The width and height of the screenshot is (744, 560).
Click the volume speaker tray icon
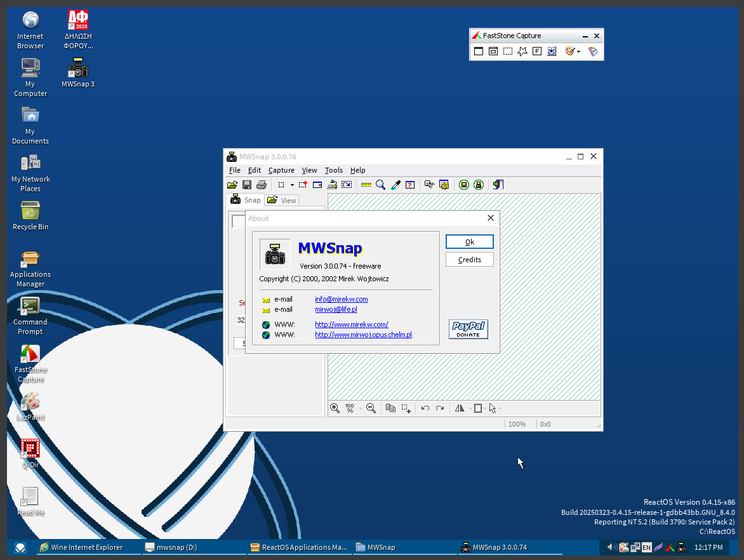(x=611, y=547)
